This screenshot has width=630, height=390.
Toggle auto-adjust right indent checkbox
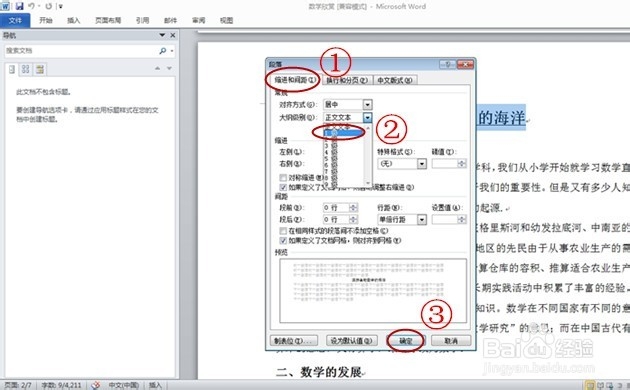click(283, 187)
